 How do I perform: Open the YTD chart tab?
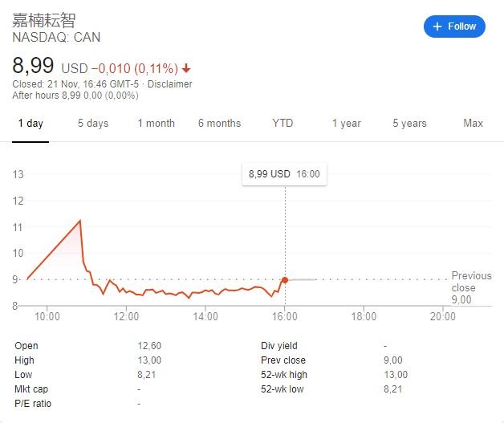click(x=282, y=123)
